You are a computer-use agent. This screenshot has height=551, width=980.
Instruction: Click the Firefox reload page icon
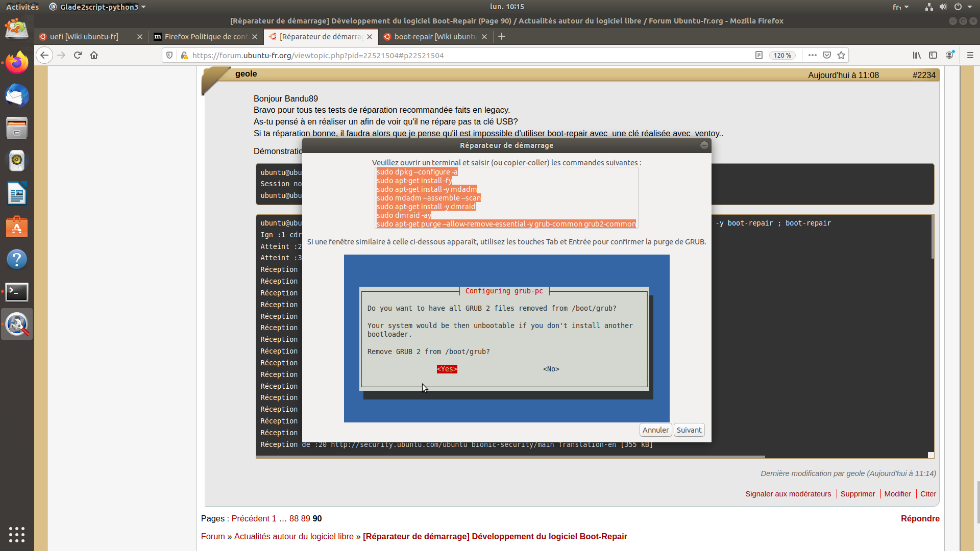pyautogui.click(x=78, y=55)
